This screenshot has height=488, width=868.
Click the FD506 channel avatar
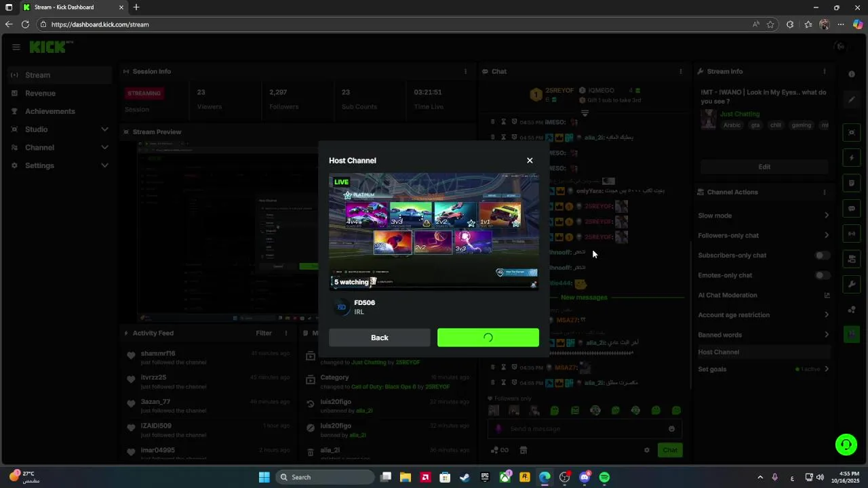(341, 307)
